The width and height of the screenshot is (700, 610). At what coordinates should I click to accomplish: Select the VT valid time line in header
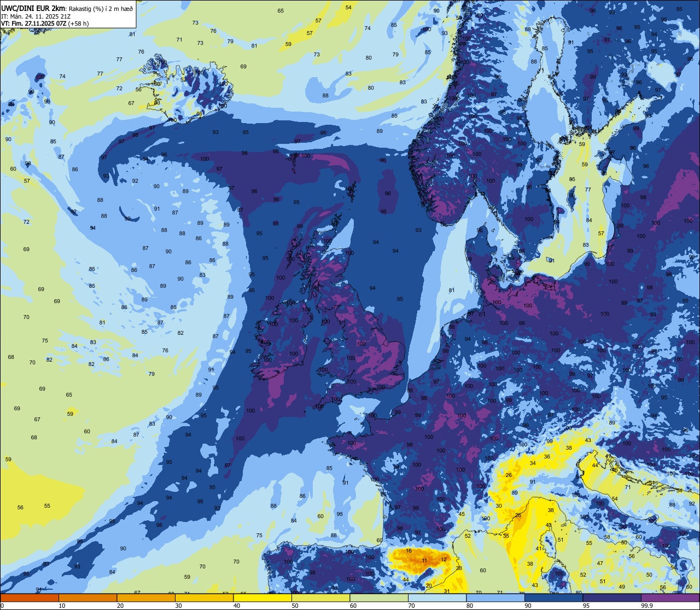[45, 24]
